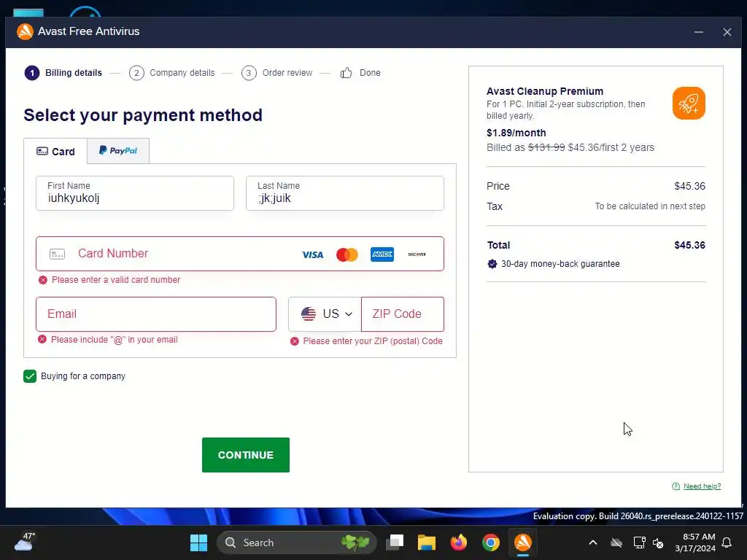The image size is (747, 560).
Task: Open the notification bell in system tray
Action: pyautogui.click(x=727, y=542)
